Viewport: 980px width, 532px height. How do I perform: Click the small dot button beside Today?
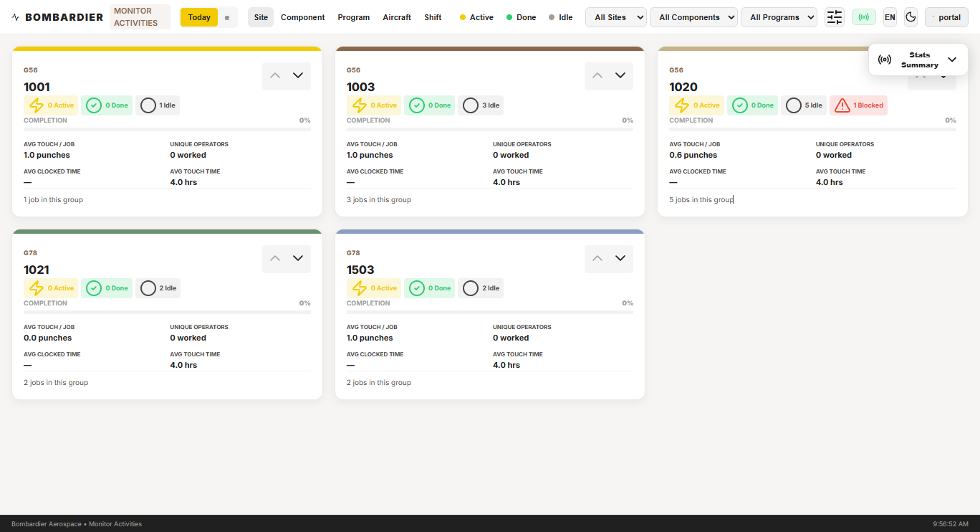coord(227,17)
